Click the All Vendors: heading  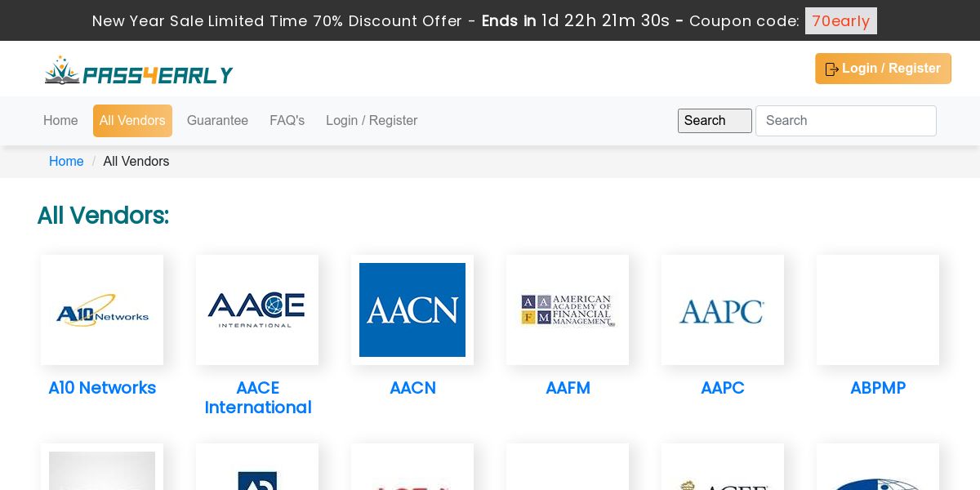103,216
